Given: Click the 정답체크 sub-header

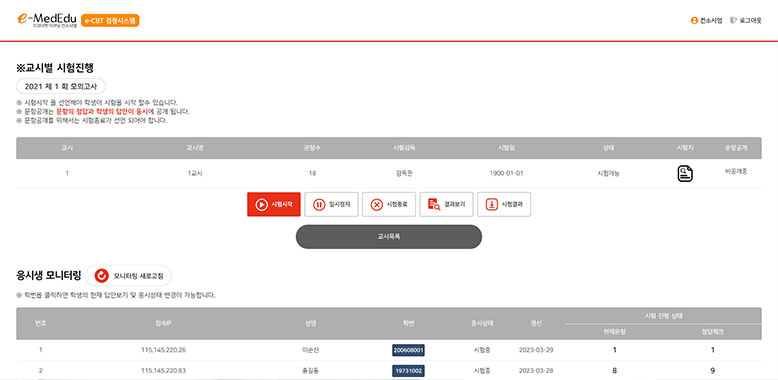Looking at the screenshot, I should point(713,332).
